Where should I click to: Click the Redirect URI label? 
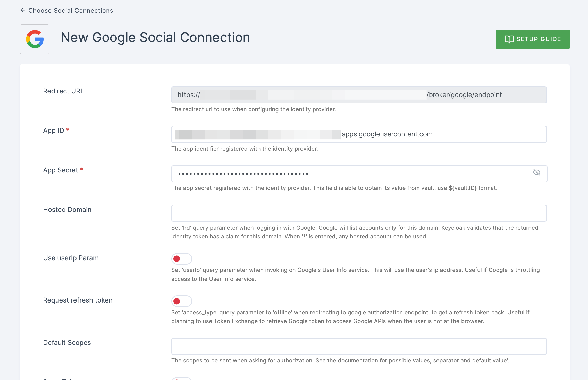pyautogui.click(x=63, y=91)
